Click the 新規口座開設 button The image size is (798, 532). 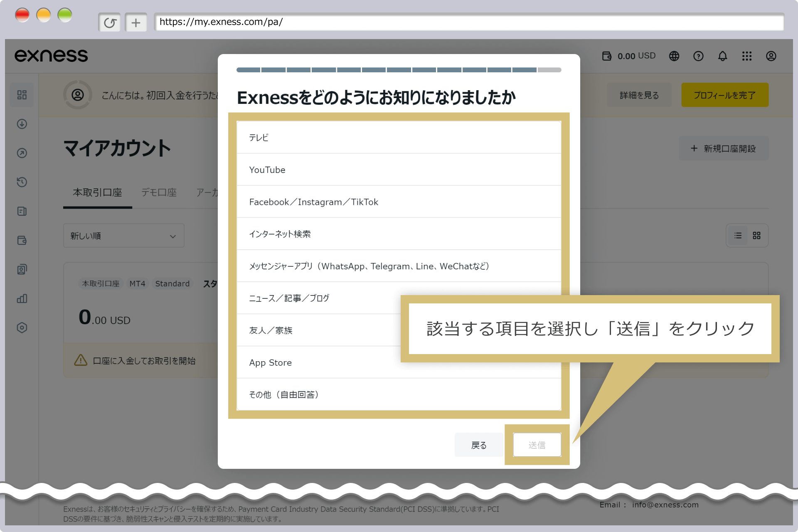pyautogui.click(x=724, y=148)
